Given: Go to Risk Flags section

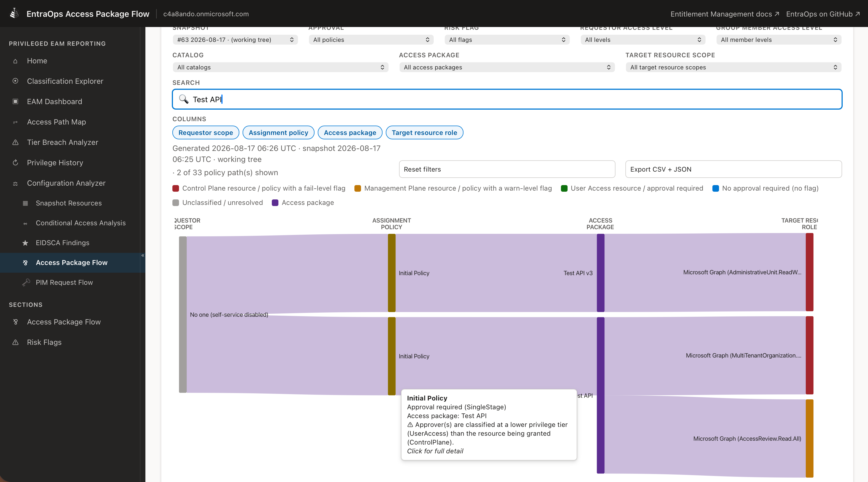Looking at the screenshot, I should pos(44,342).
